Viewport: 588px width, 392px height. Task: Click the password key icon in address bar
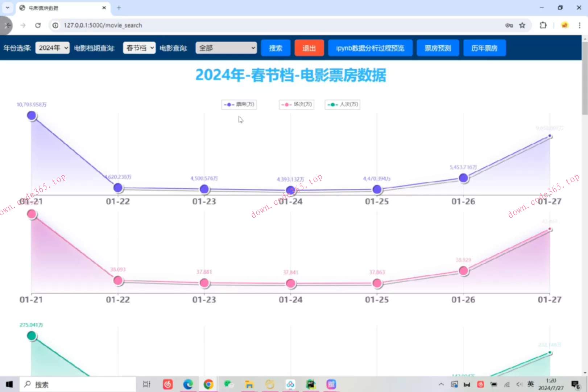(x=509, y=25)
